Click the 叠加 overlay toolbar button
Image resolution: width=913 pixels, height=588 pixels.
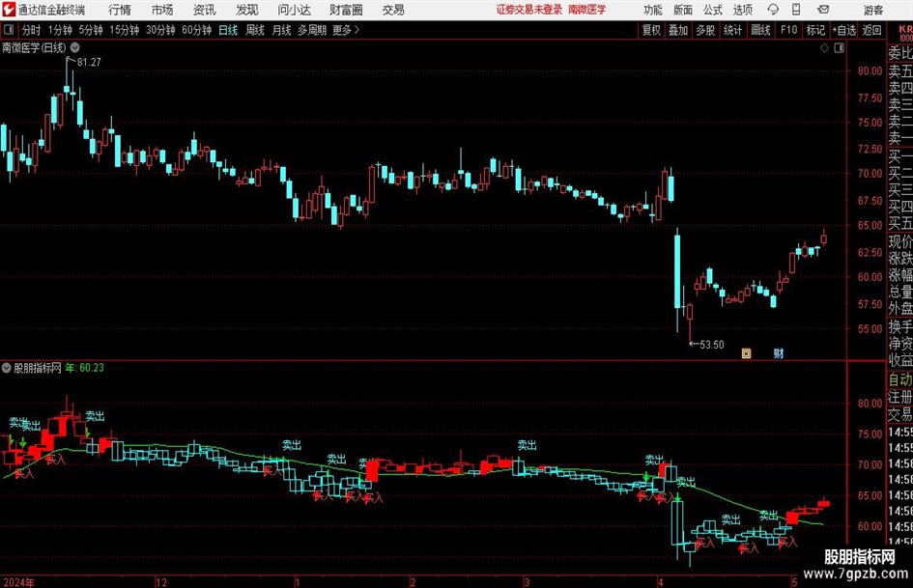[x=678, y=30]
